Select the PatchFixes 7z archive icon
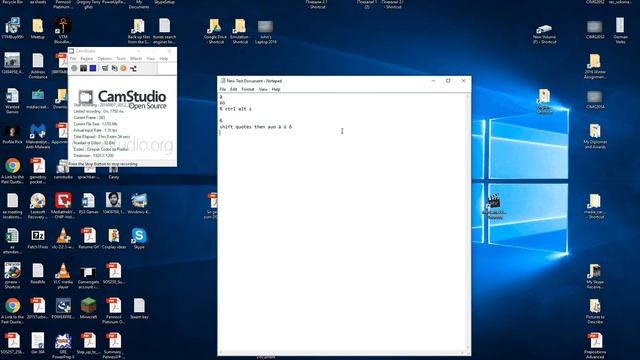 pyautogui.click(x=38, y=238)
